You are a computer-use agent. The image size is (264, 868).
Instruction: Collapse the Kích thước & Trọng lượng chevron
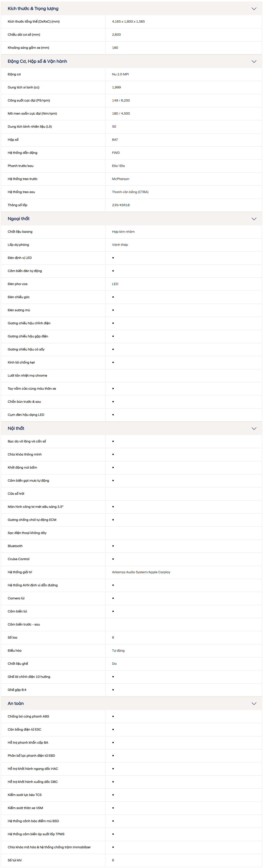click(x=254, y=9)
